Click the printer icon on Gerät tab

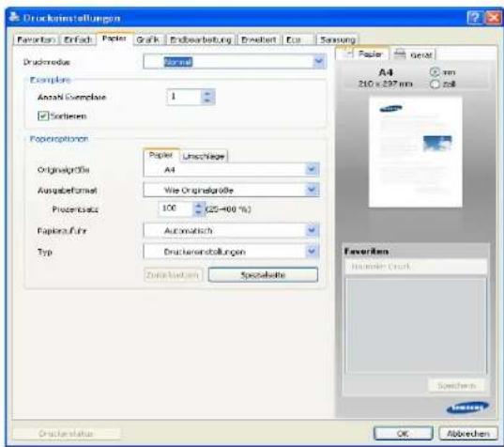click(x=400, y=54)
